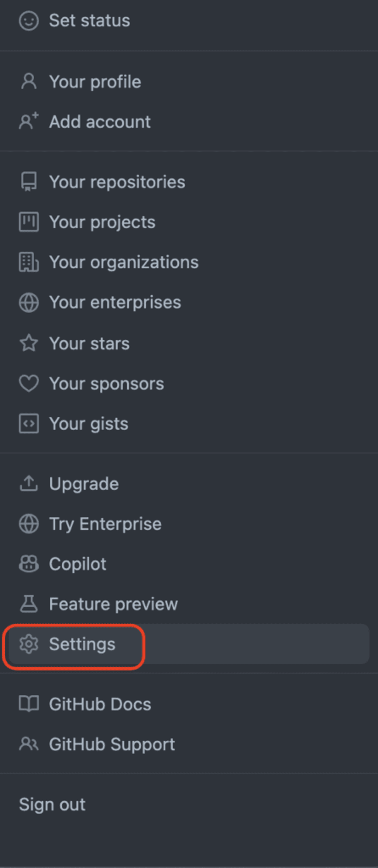Click the code square icon for Your gists

pyautogui.click(x=29, y=424)
